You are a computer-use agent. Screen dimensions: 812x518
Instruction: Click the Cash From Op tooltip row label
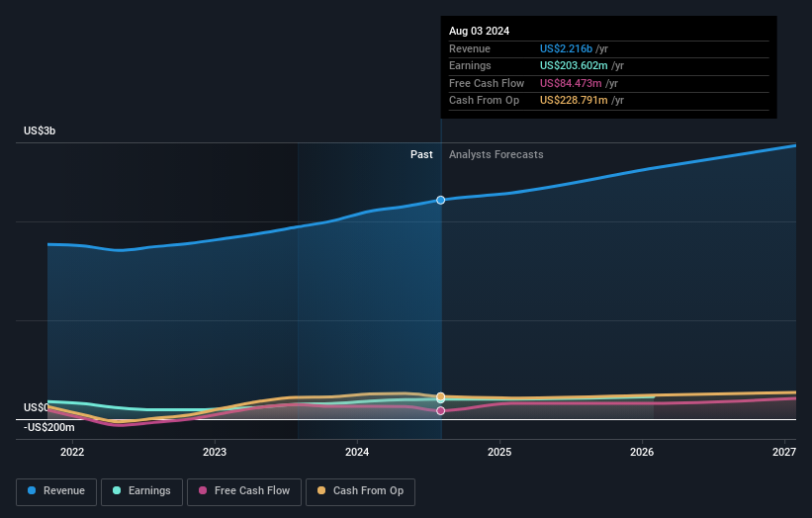485,101
